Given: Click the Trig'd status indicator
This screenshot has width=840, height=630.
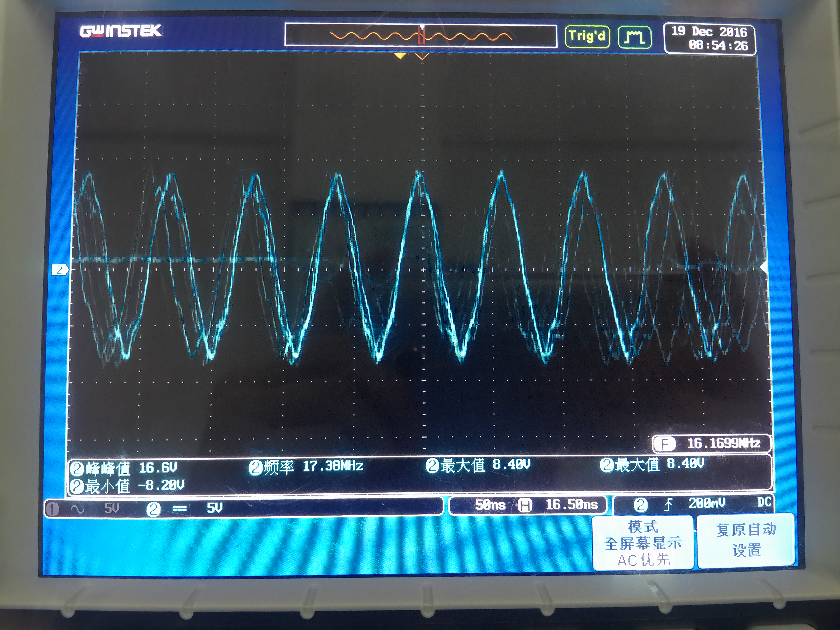Looking at the screenshot, I should click(587, 36).
